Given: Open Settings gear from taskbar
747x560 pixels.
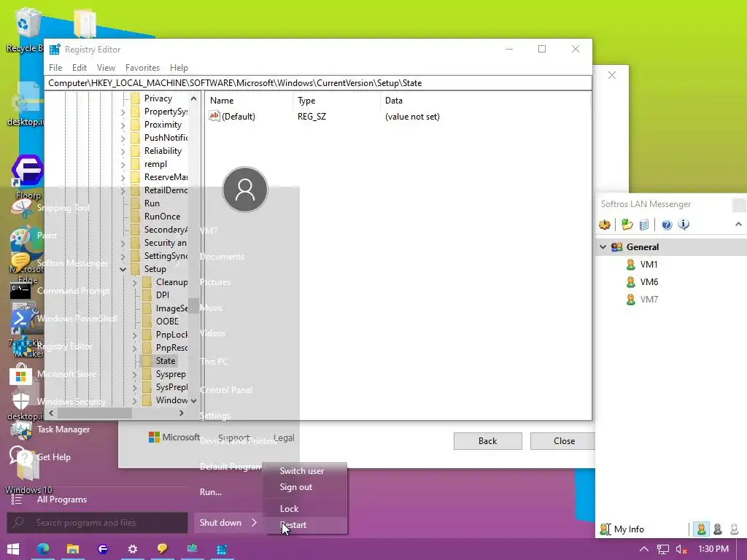Looking at the screenshot, I should click(133, 549).
